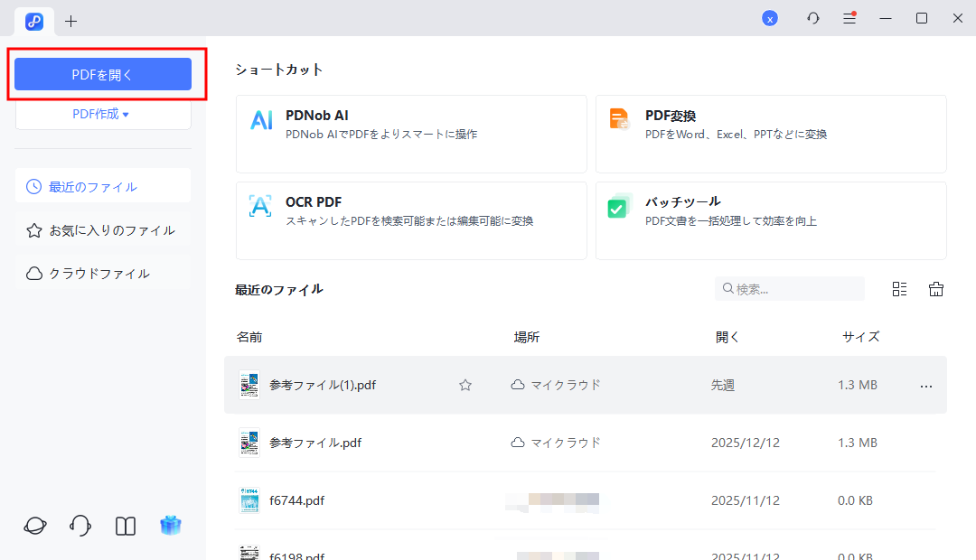This screenshot has width=976, height=560.
Task: Select the PDF変換 conversion shortcut
Action: 770,134
